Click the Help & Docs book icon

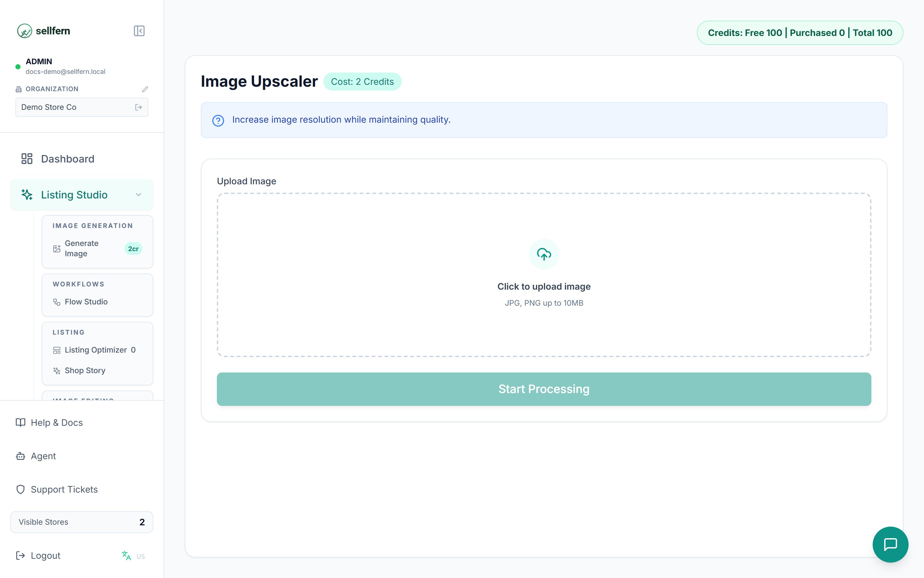click(21, 422)
